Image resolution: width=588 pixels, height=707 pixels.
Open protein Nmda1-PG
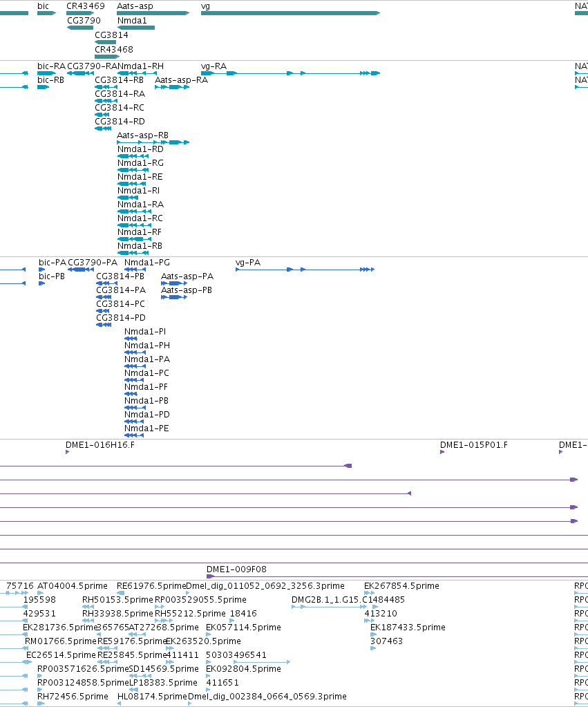[147, 263]
